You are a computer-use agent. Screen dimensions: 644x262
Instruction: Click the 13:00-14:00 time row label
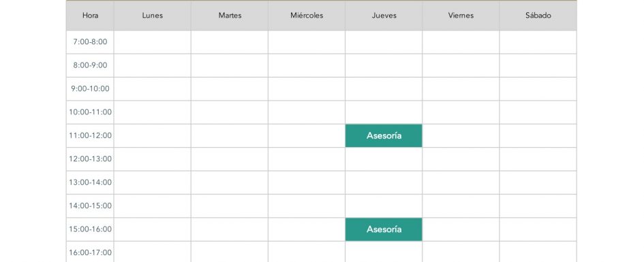tap(90, 182)
